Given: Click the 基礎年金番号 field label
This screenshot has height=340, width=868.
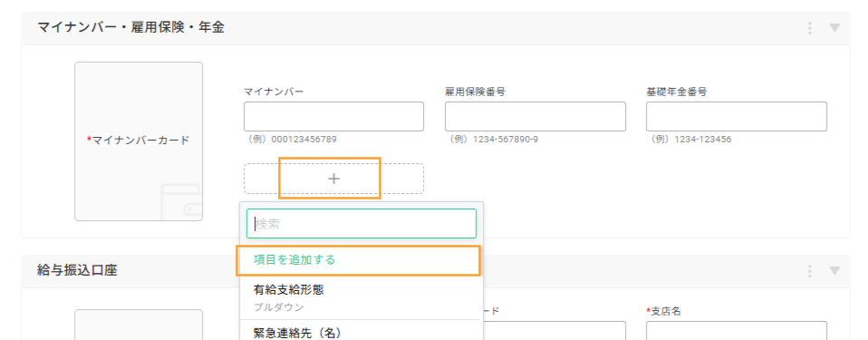Looking at the screenshot, I should coord(677,92).
